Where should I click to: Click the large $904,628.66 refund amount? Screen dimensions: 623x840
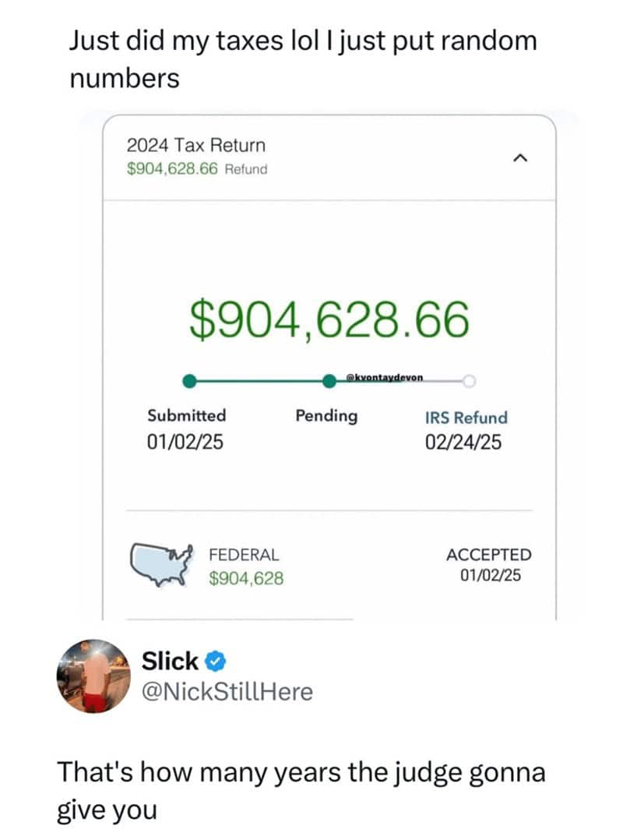(x=329, y=321)
